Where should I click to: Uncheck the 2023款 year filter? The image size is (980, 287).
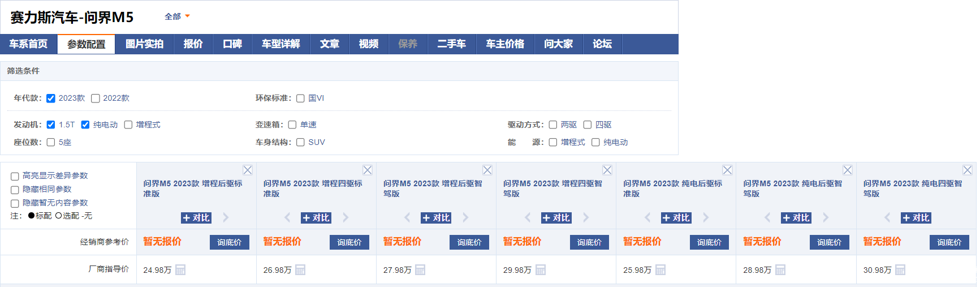(51, 98)
